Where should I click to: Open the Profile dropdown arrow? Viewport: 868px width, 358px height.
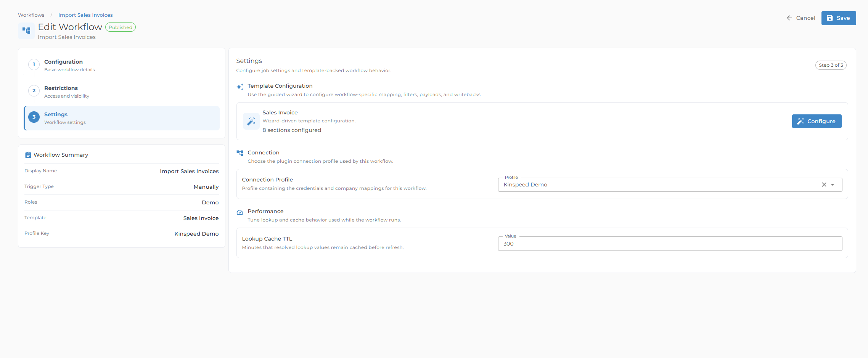click(833, 185)
